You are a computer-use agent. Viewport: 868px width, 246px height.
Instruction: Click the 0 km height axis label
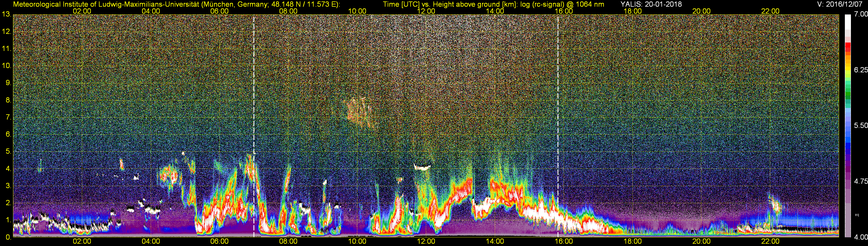click(x=8, y=237)
